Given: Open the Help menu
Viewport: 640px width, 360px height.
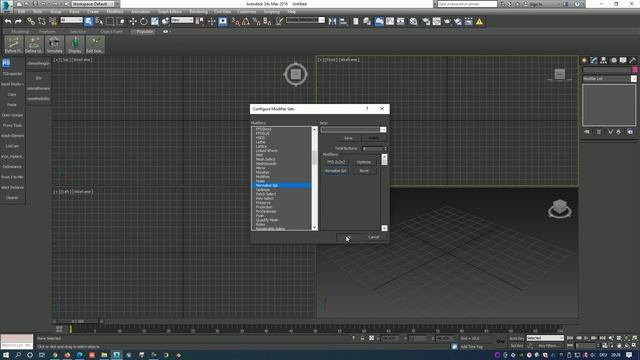Looking at the screenshot, I should click(291, 12).
